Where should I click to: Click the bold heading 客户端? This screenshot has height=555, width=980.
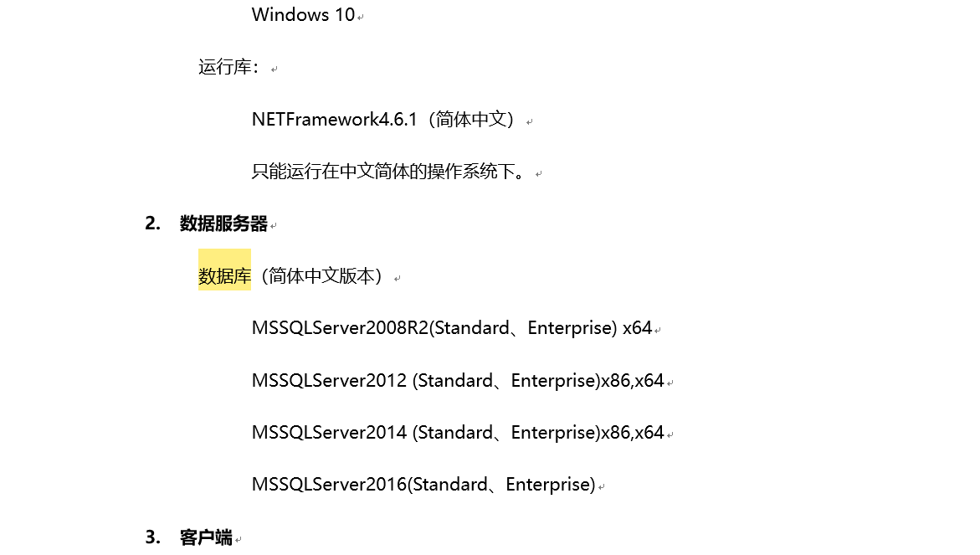(x=206, y=537)
